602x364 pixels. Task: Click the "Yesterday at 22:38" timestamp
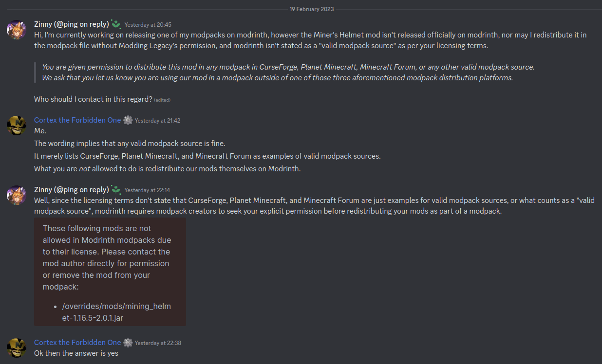click(x=157, y=343)
